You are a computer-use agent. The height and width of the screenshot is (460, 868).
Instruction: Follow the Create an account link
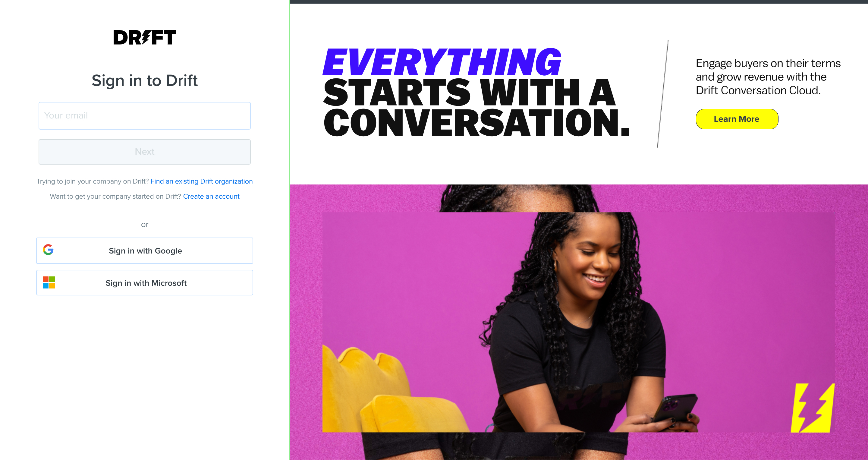211,197
